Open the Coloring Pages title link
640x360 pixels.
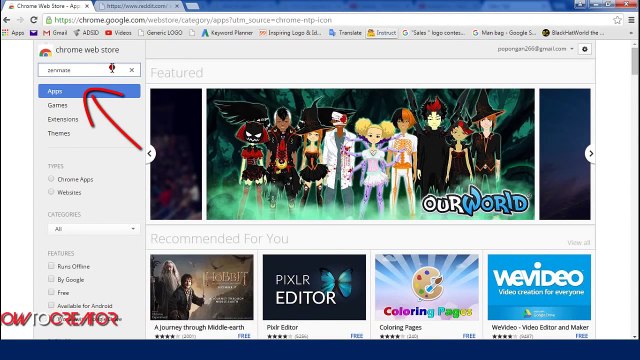[x=400, y=327]
